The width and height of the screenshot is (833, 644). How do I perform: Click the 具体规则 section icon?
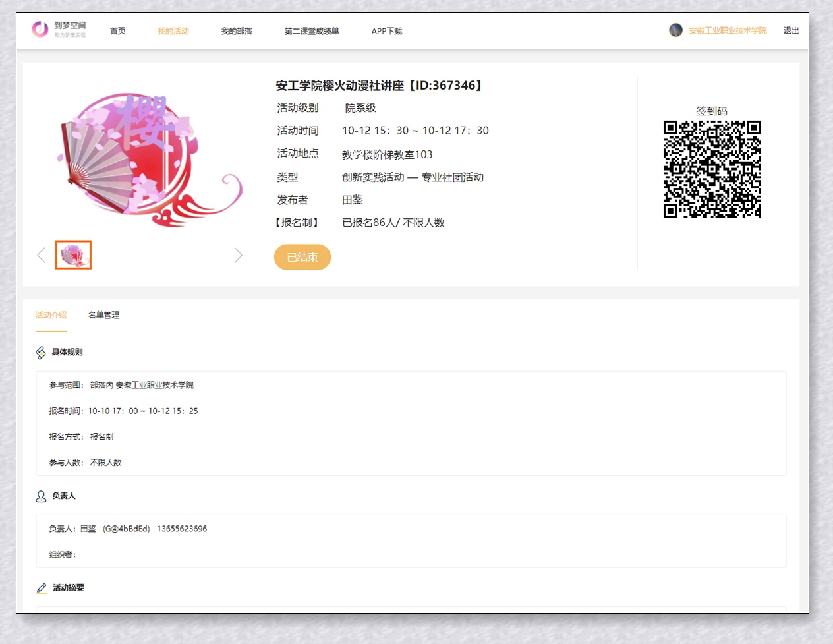pyautogui.click(x=41, y=353)
